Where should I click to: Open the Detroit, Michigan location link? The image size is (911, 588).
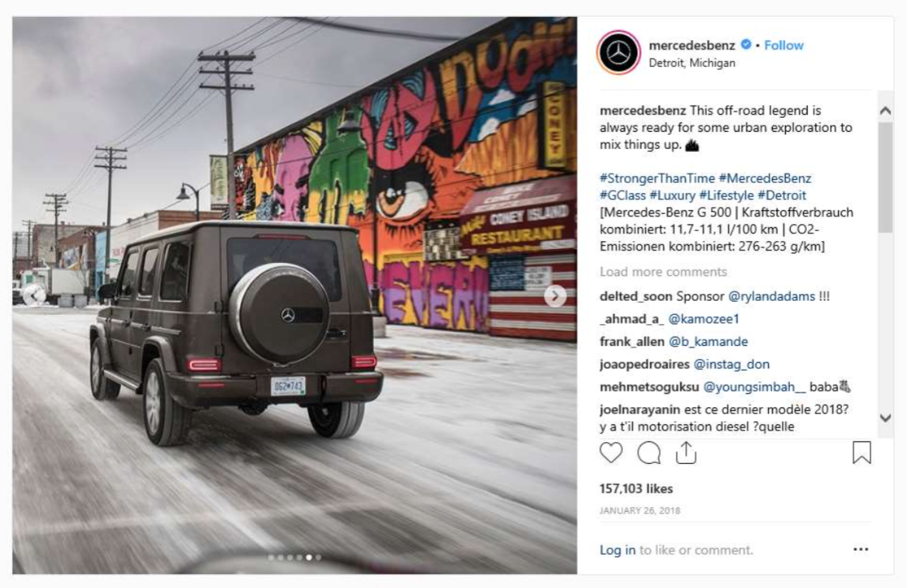(691, 63)
